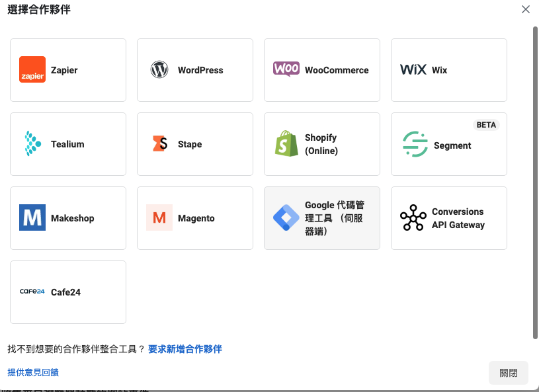
Task: Close dialog with the X icon
Action: point(526,9)
